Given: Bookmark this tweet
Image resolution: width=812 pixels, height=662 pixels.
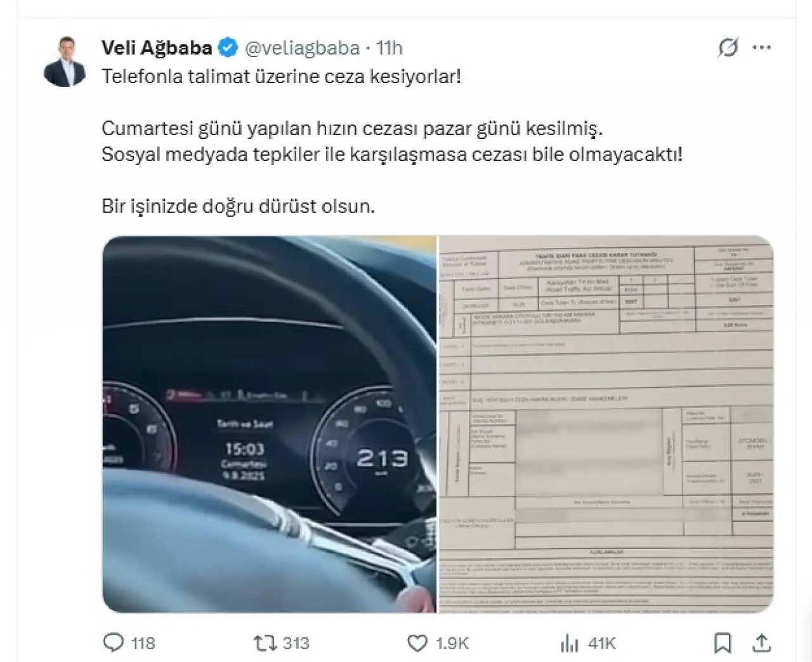Looking at the screenshot, I should click(x=723, y=643).
